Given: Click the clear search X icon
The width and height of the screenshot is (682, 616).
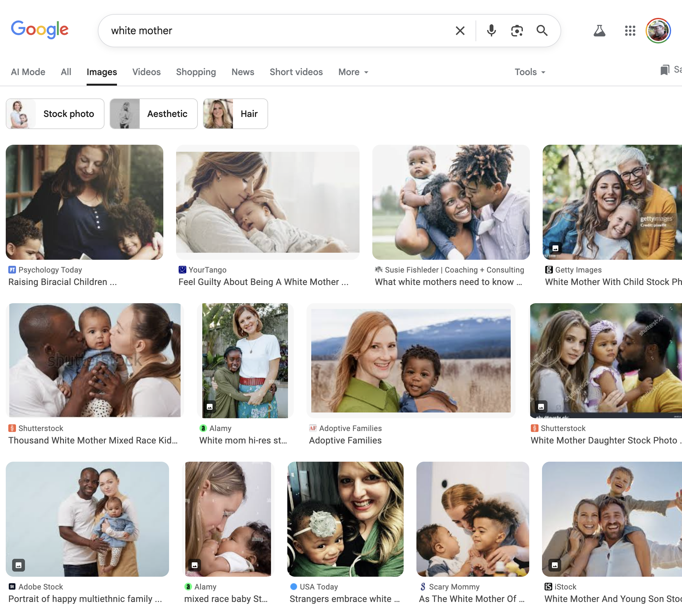Looking at the screenshot, I should [x=460, y=31].
